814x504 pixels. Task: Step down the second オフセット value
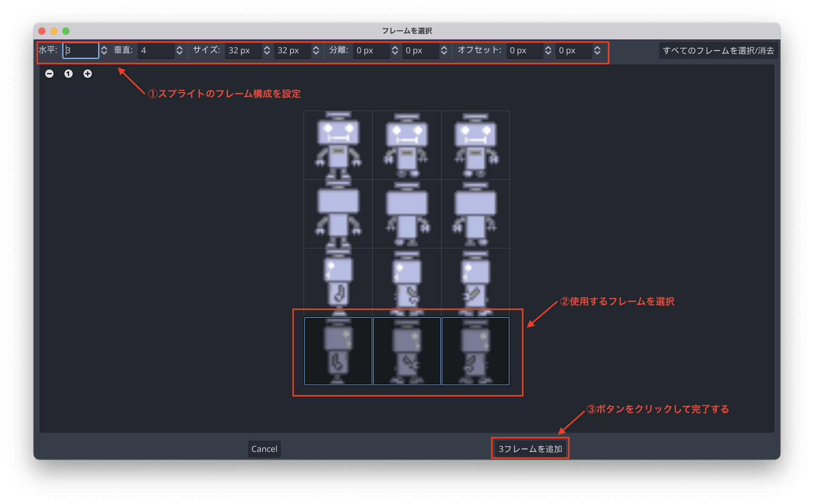(598, 53)
